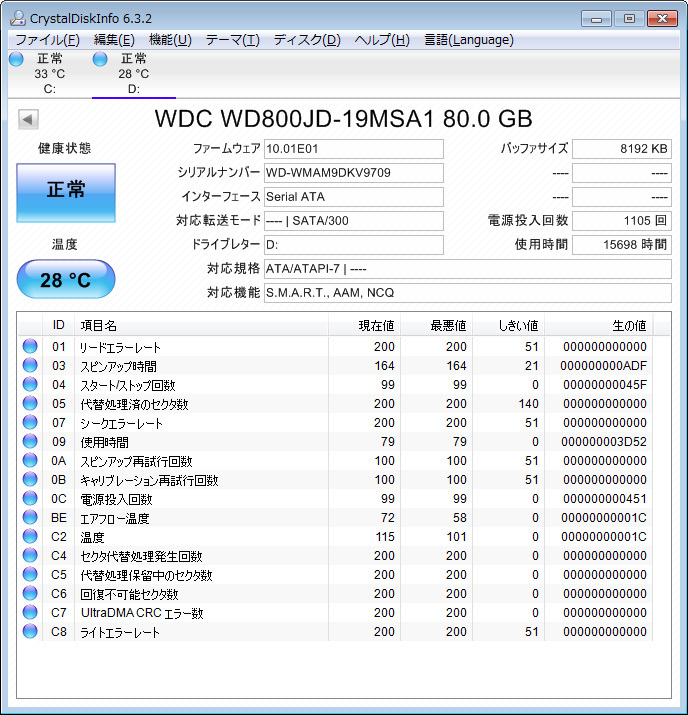Open the ヘルプ(H) menu
This screenshot has width=688, height=715.
382,40
